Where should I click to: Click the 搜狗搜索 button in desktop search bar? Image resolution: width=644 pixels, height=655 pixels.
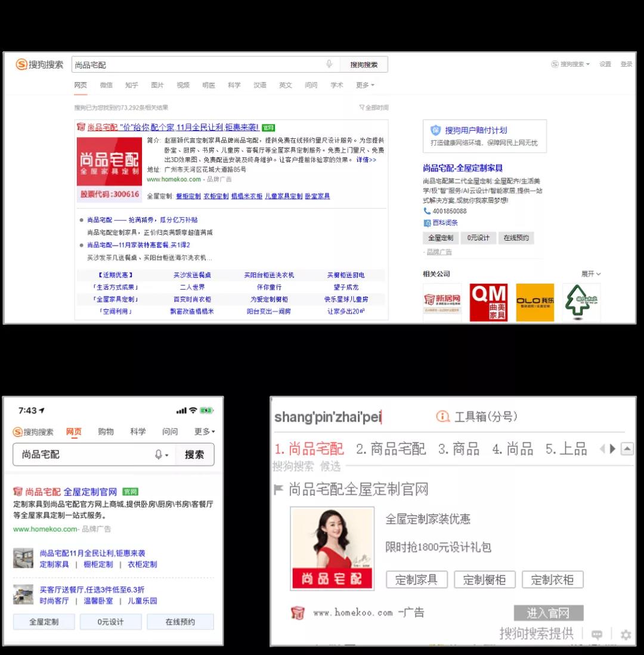364,64
